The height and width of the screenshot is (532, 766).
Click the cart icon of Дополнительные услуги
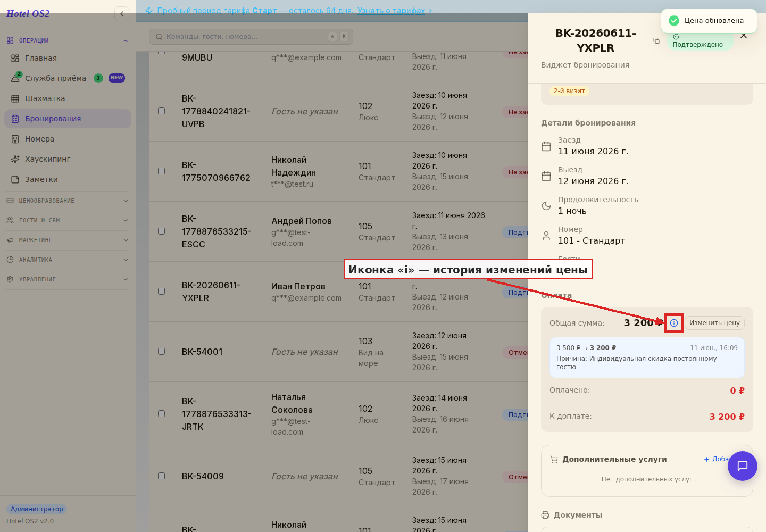click(x=554, y=459)
